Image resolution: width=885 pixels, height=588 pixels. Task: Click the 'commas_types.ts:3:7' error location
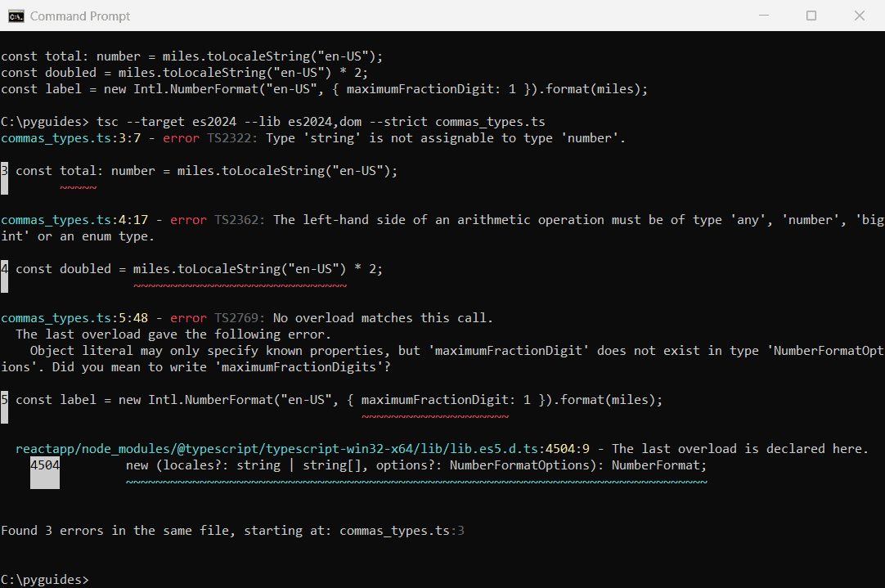coord(70,138)
